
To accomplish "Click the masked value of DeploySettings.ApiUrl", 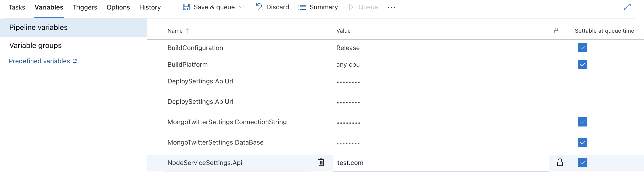I will (348, 103).
